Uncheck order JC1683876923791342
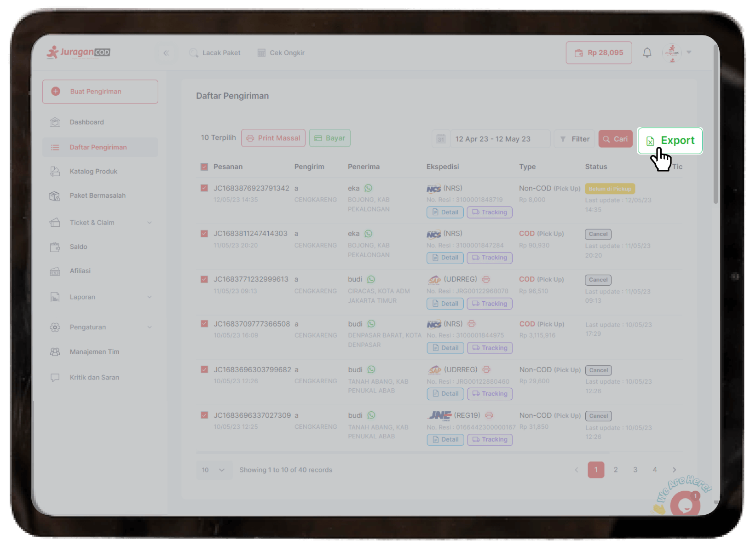The width and height of the screenshot is (756, 552). pyautogui.click(x=204, y=188)
